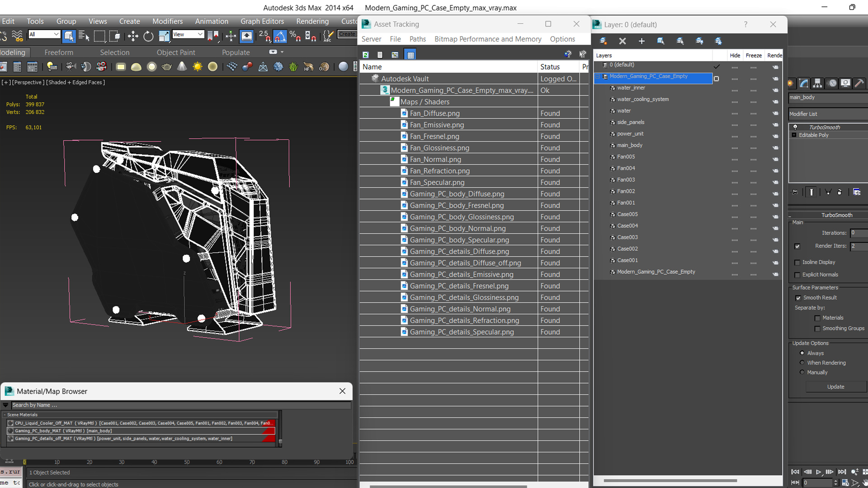
Task: Click Refresh icon in Asset Tracking
Action: click(365, 55)
